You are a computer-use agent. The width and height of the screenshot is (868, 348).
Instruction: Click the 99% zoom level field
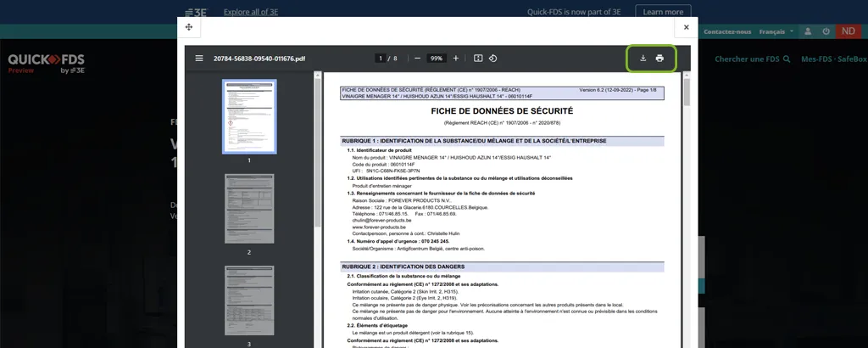437,59
